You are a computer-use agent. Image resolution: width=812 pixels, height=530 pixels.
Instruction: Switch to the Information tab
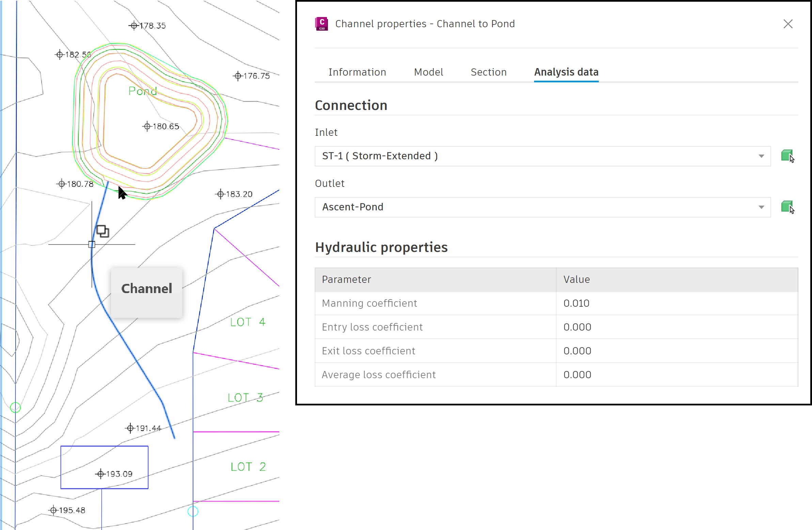[x=357, y=72]
